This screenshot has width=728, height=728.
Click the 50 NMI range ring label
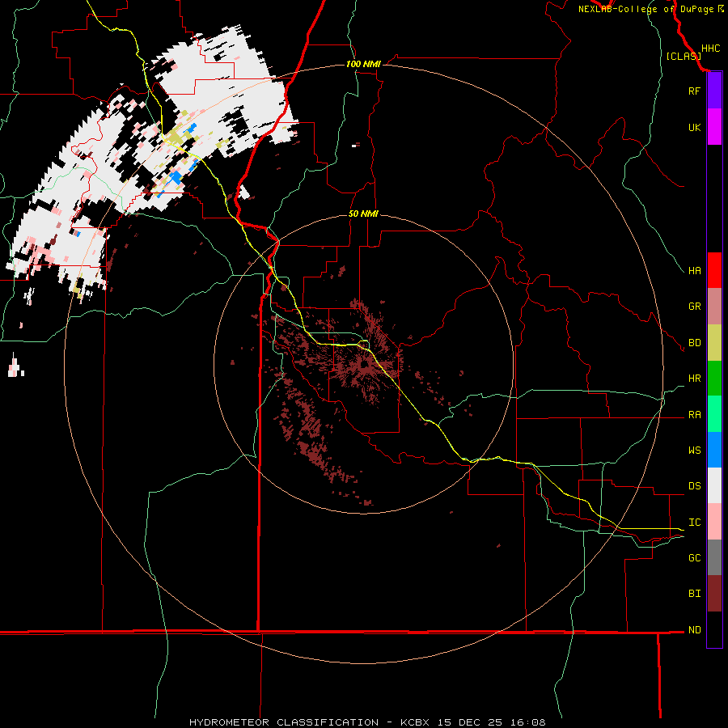click(x=363, y=214)
